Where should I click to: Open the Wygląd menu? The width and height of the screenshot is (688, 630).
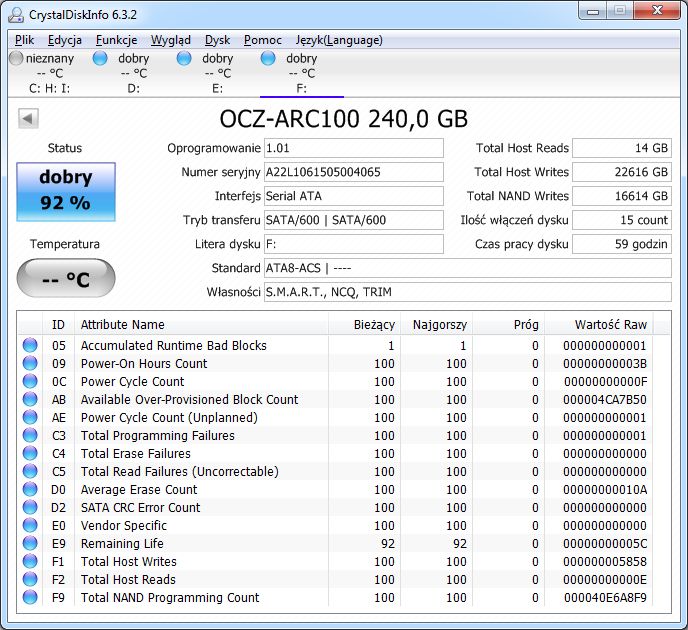click(171, 40)
